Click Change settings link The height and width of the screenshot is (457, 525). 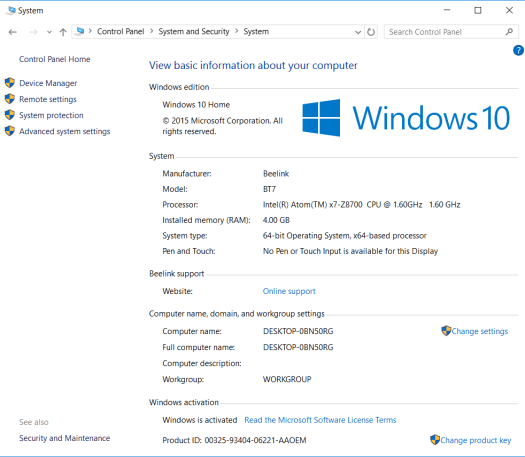479,331
